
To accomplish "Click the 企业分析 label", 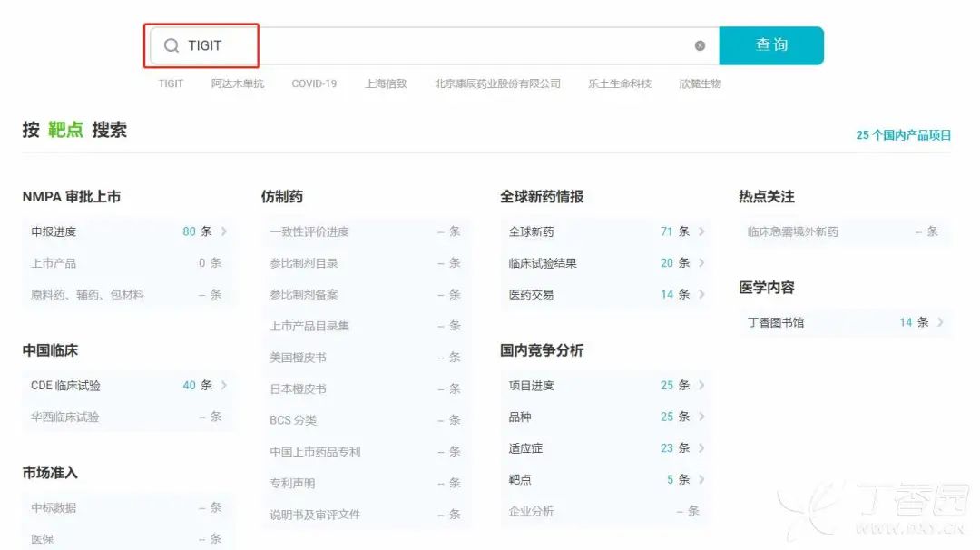I will click(x=531, y=511).
